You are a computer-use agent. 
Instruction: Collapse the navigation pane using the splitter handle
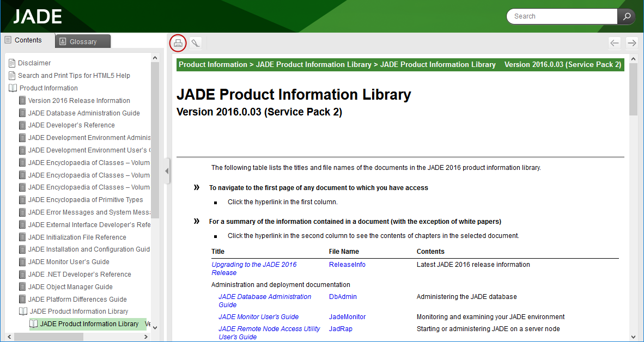pyautogui.click(x=167, y=171)
